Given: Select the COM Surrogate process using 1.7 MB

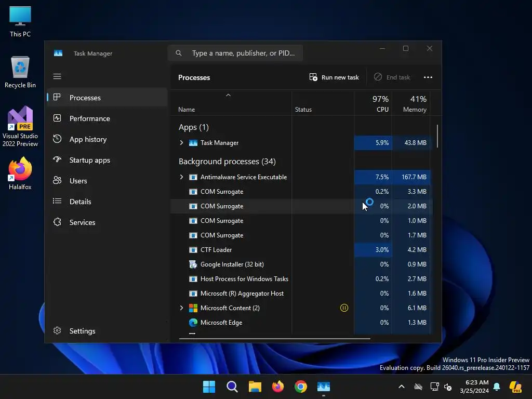Looking at the screenshot, I should point(301,235).
